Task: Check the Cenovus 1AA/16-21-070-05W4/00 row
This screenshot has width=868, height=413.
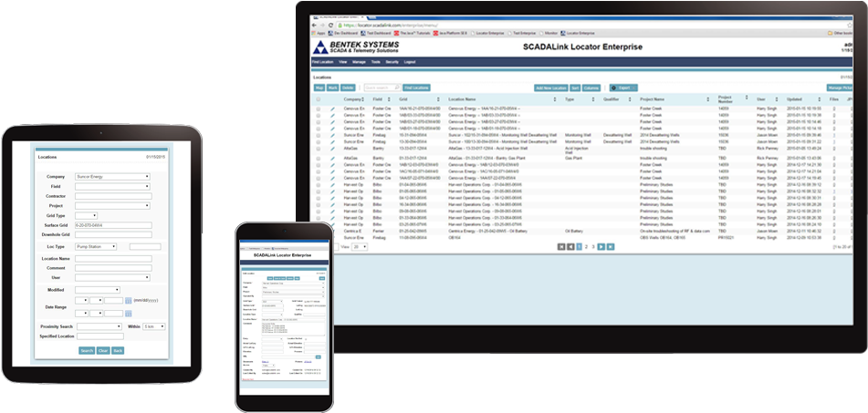Action: 319,108
